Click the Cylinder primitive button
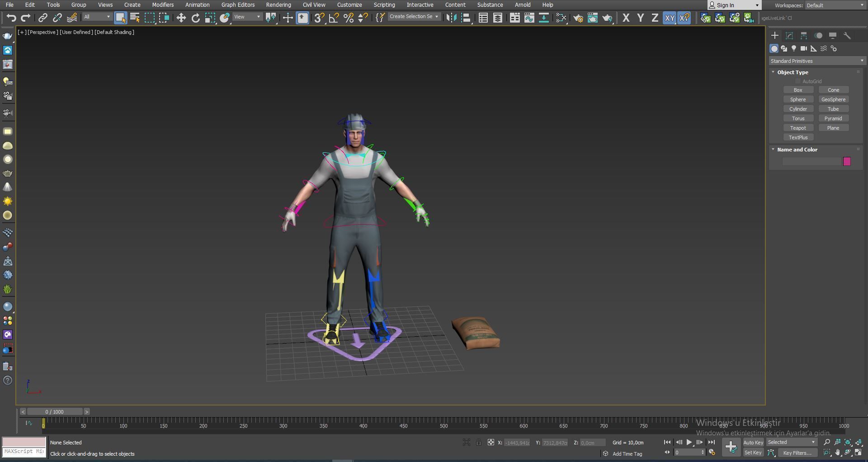 [798, 109]
